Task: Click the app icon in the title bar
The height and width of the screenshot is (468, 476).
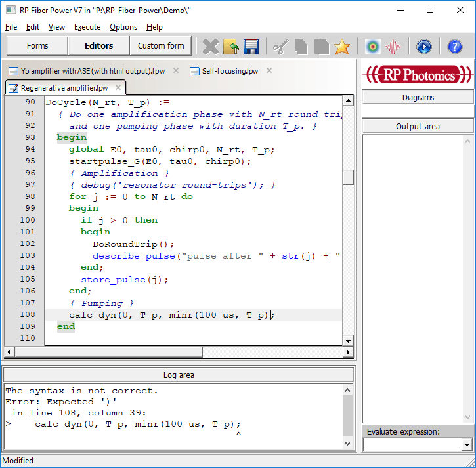Action: [x=11, y=10]
